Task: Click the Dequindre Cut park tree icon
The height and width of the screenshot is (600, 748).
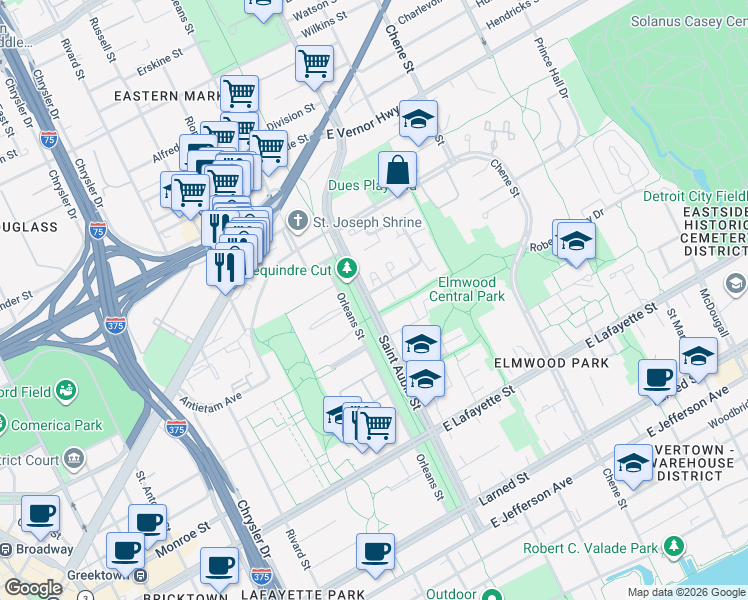Action: (347, 267)
